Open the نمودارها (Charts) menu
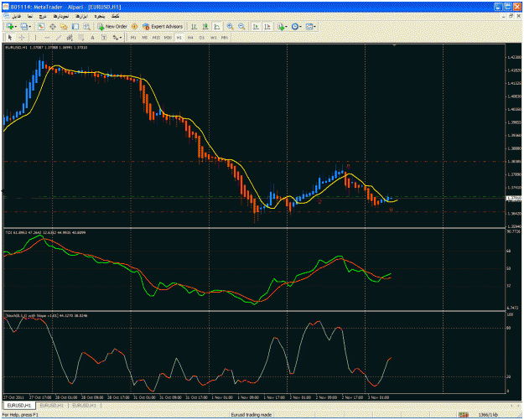The height and width of the screenshot is (420, 524). 61,16
